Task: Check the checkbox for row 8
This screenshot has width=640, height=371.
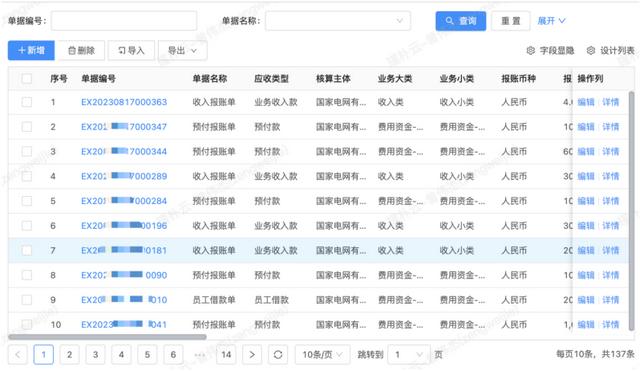Action: [27, 275]
